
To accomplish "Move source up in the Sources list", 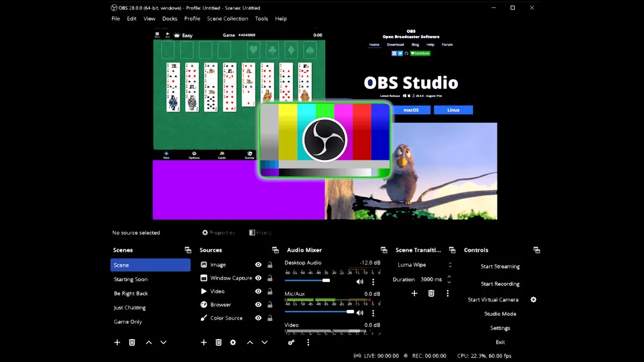I will 250,342.
